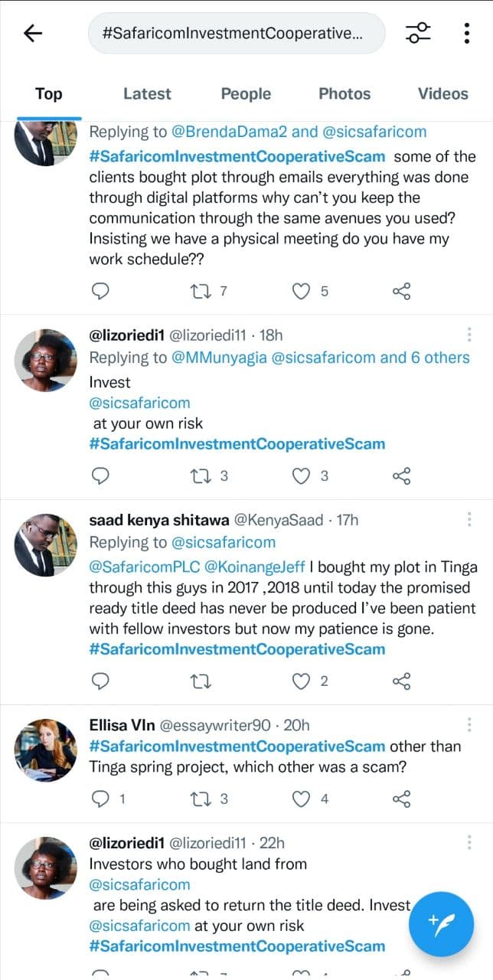Viewport: 493px width, 980px height.
Task: Like lizoriedi1's 18h reply tweet
Action: [x=303, y=476]
